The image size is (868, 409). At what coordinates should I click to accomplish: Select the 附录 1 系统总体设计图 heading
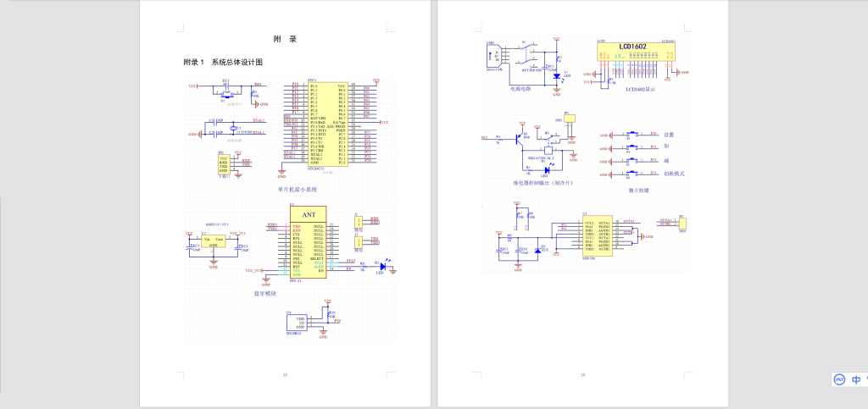click(224, 63)
